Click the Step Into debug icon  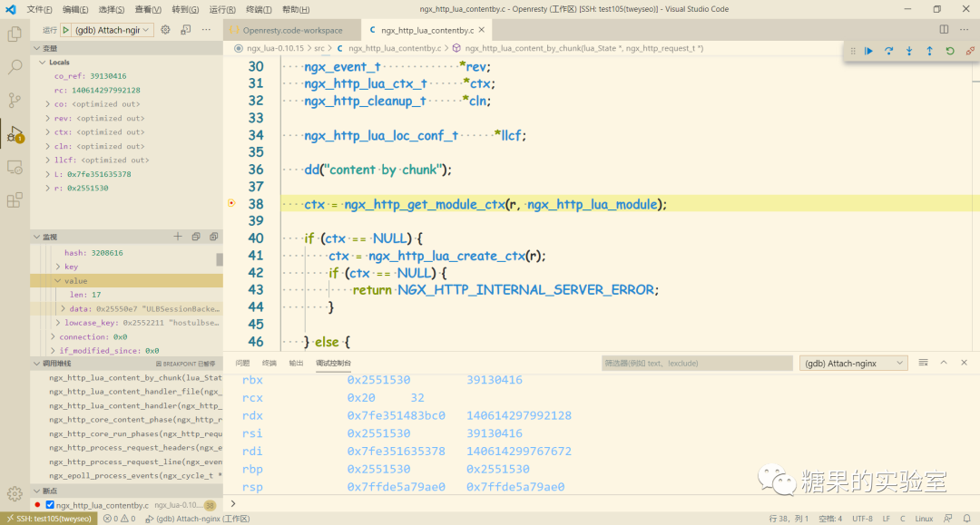pos(907,51)
